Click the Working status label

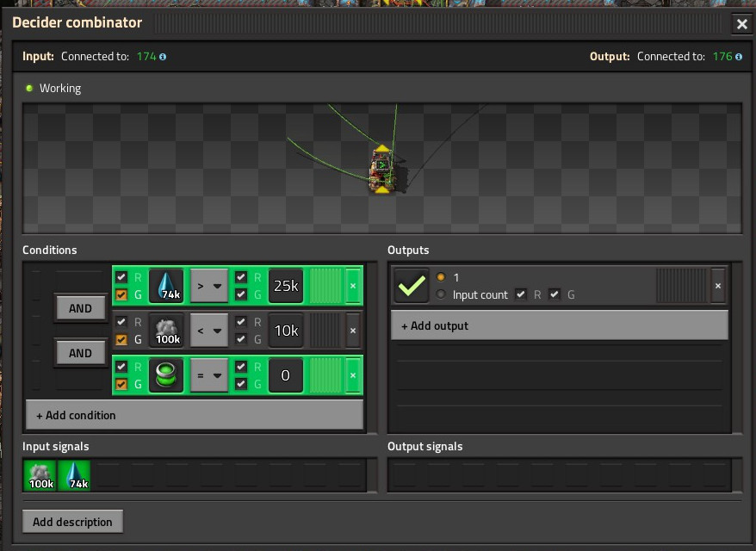(x=60, y=88)
